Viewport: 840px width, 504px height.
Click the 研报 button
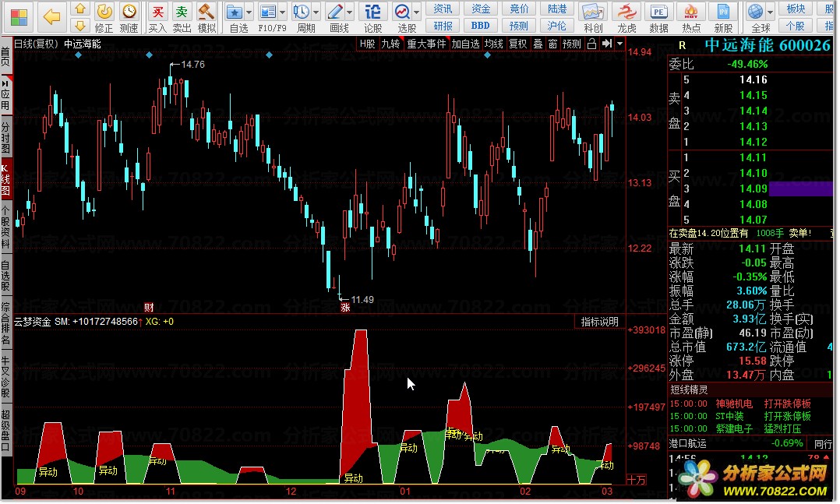(x=443, y=26)
